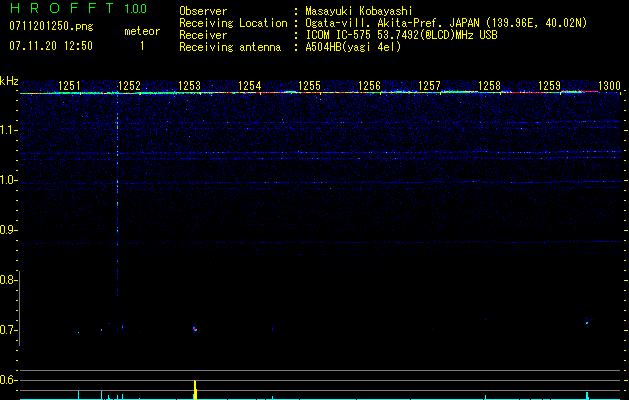Select the 0.6 frequency axis label
629x400 pixels.
(9, 380)
